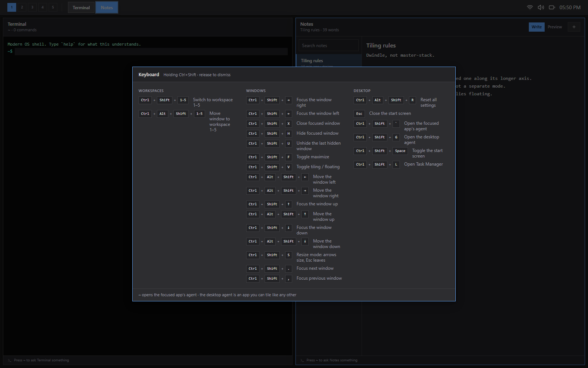Select the V key cap for tiling toggle

pyautogui.click(x=288, y=167)
